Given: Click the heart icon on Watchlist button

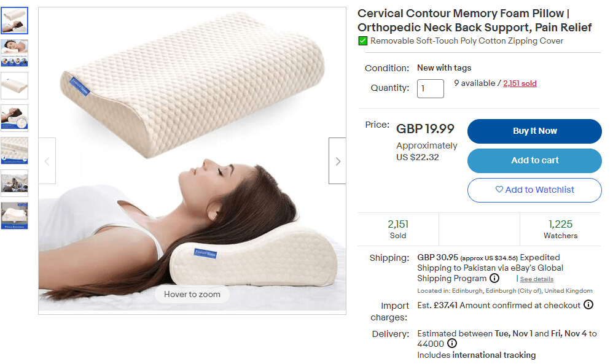Looking at the screenshot, I should click(499, 190).
